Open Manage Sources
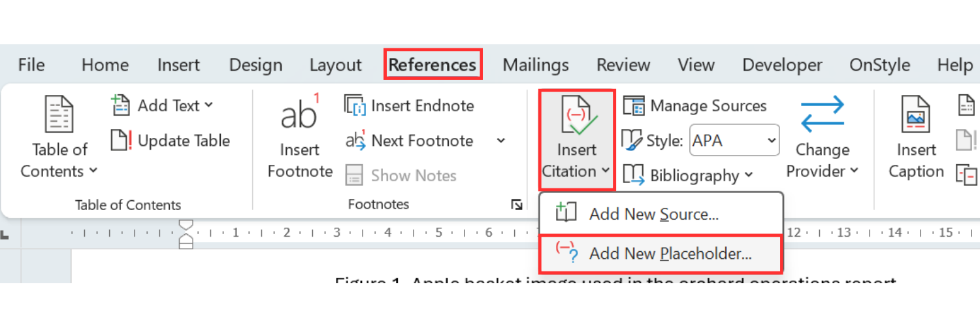 (695, 105)
